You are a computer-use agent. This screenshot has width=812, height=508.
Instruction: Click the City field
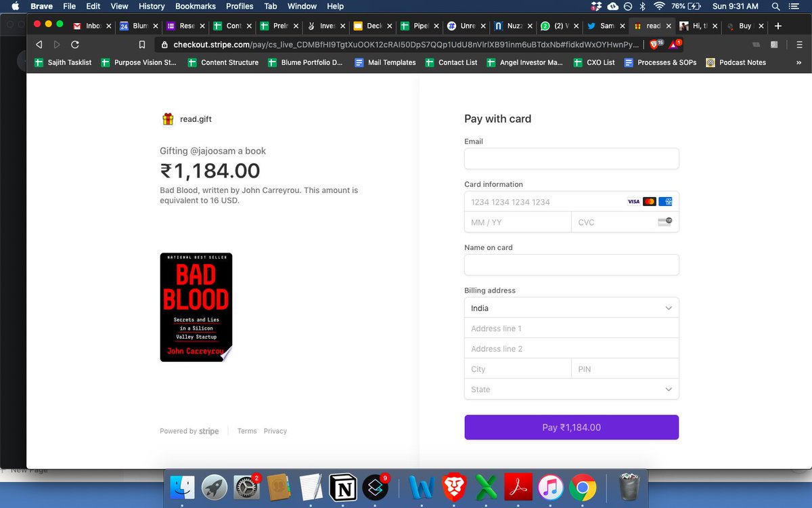518,369
